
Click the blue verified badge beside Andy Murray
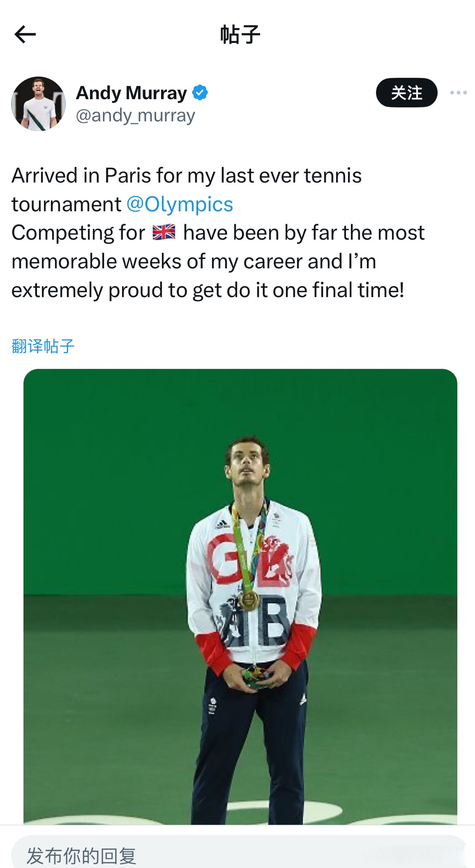pos(201,93)
